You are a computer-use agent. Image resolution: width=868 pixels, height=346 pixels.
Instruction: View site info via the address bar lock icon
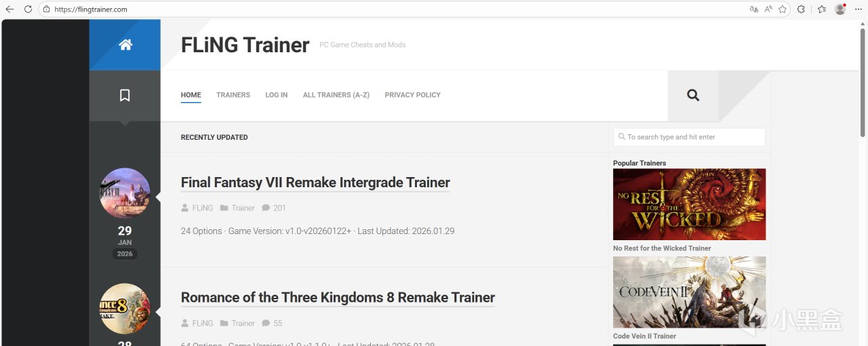click(x=46, y=9)
